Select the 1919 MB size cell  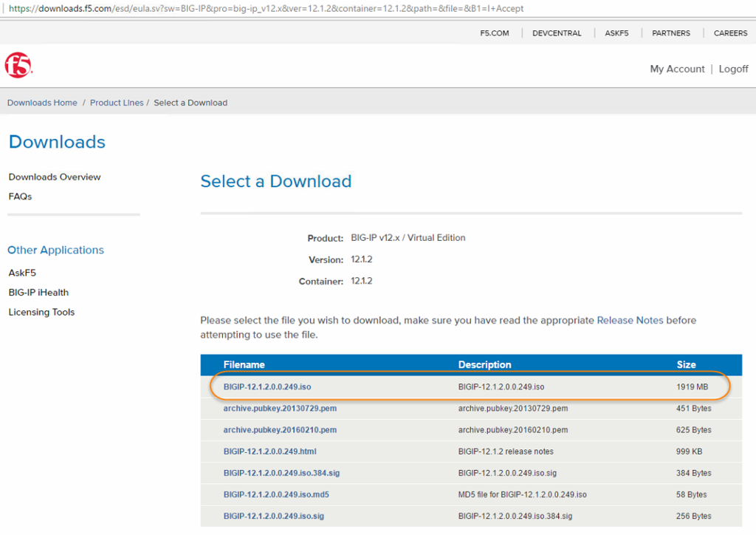[x=692, y=387]
